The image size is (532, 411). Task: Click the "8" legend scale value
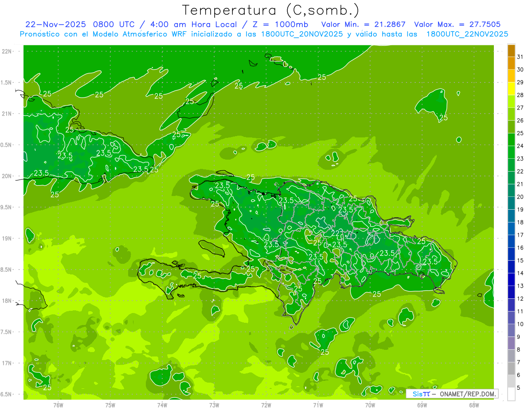pyautogui.click(x=519, y=350)
